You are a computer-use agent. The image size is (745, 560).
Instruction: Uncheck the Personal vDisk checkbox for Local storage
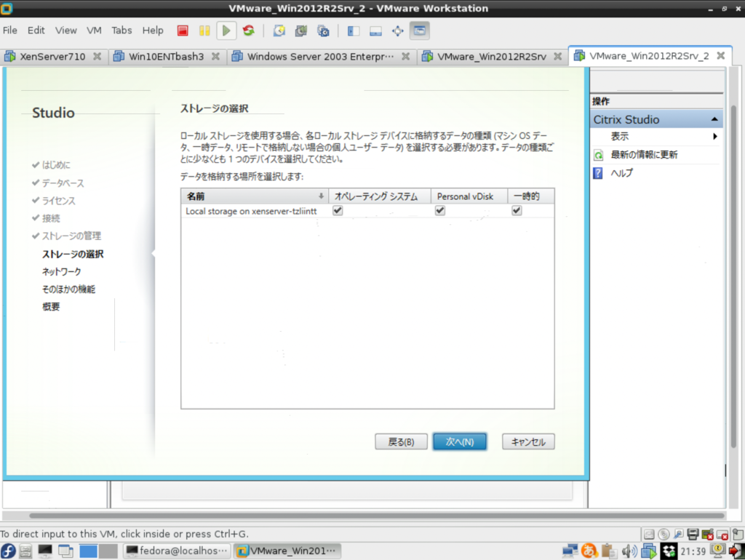[x=440, y=210]
